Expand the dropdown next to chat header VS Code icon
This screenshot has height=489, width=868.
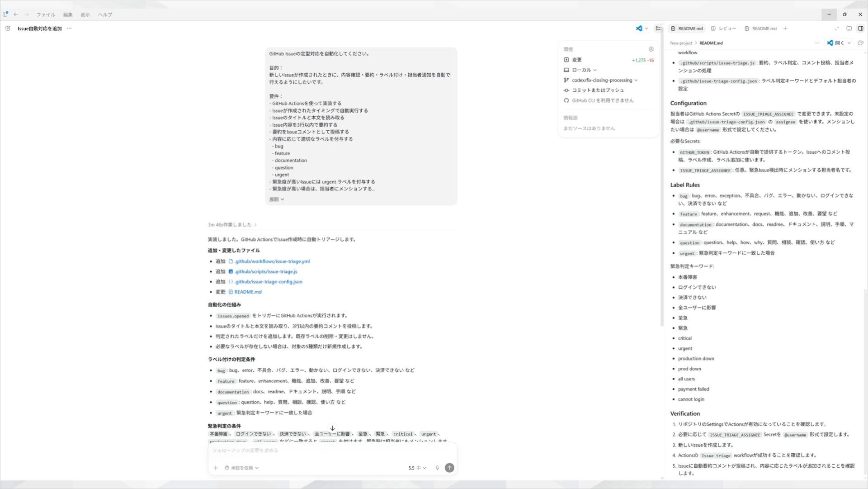tap(646, 28)
